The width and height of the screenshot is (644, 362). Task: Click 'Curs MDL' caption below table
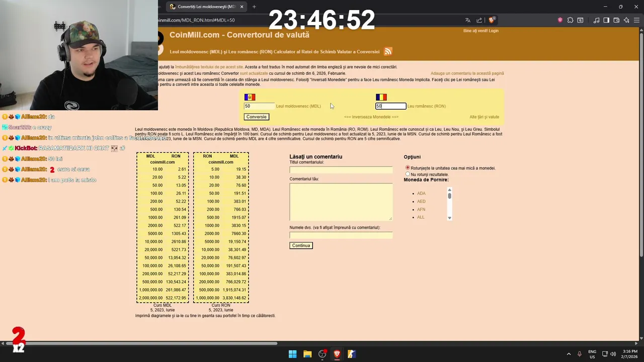(163, 305)
